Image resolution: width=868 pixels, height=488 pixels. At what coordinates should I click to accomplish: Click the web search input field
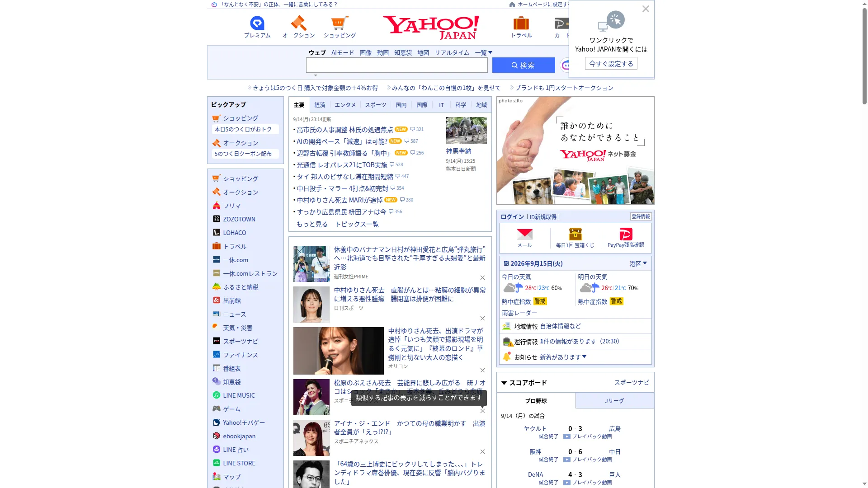coord(396,65)
